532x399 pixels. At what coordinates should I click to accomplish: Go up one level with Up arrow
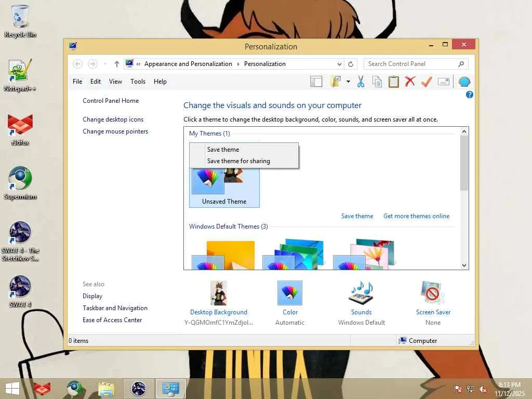(117, 64)
